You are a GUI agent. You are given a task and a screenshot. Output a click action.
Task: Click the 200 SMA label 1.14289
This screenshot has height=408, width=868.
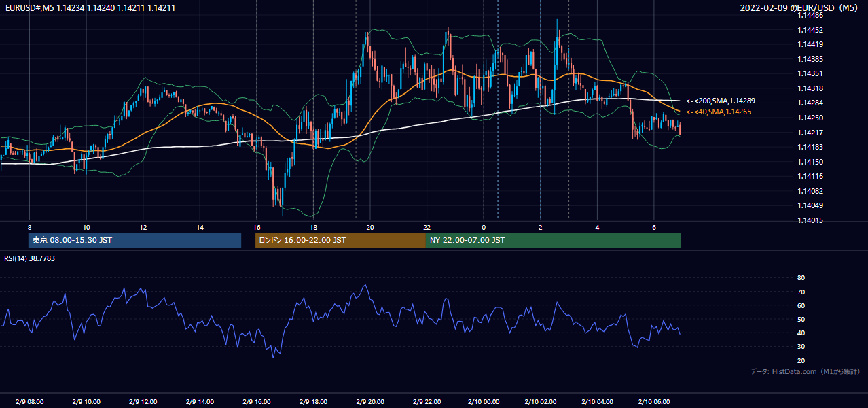coord(720,101)
